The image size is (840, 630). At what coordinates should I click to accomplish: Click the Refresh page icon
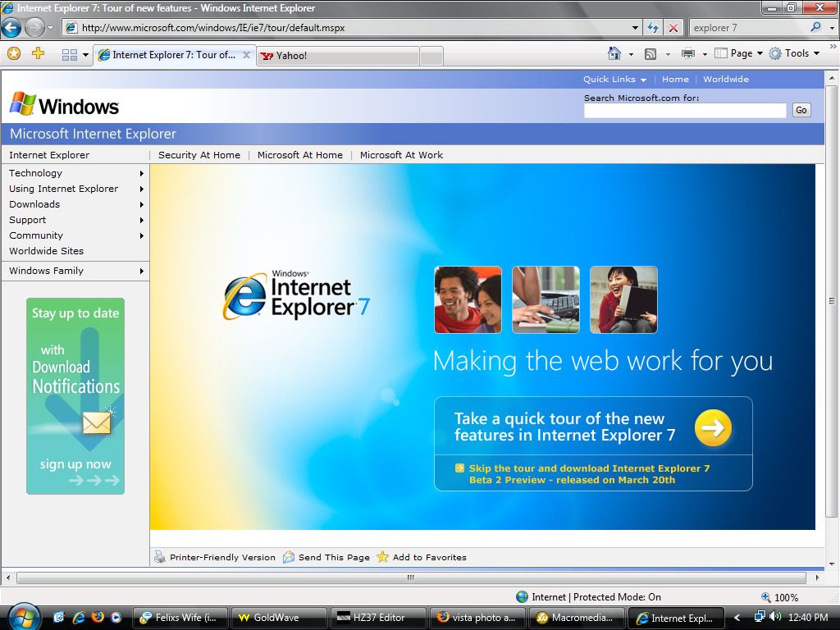(x=653, y=27)
